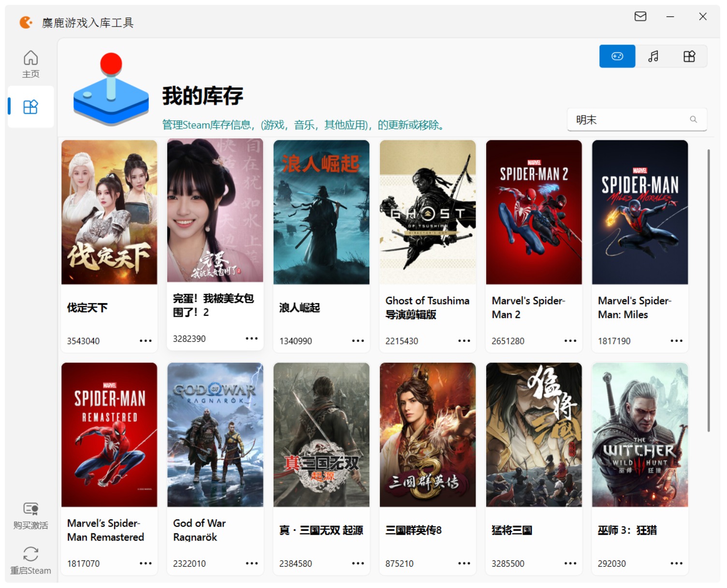
Task: Click the app ID 2384580
Action: click(296, 563)
